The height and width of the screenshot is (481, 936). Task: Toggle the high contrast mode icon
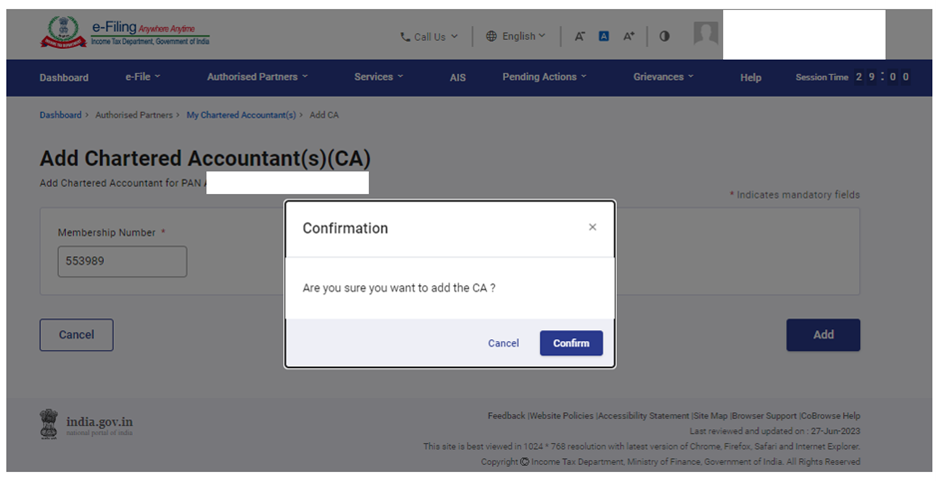[x=665, y=37]
